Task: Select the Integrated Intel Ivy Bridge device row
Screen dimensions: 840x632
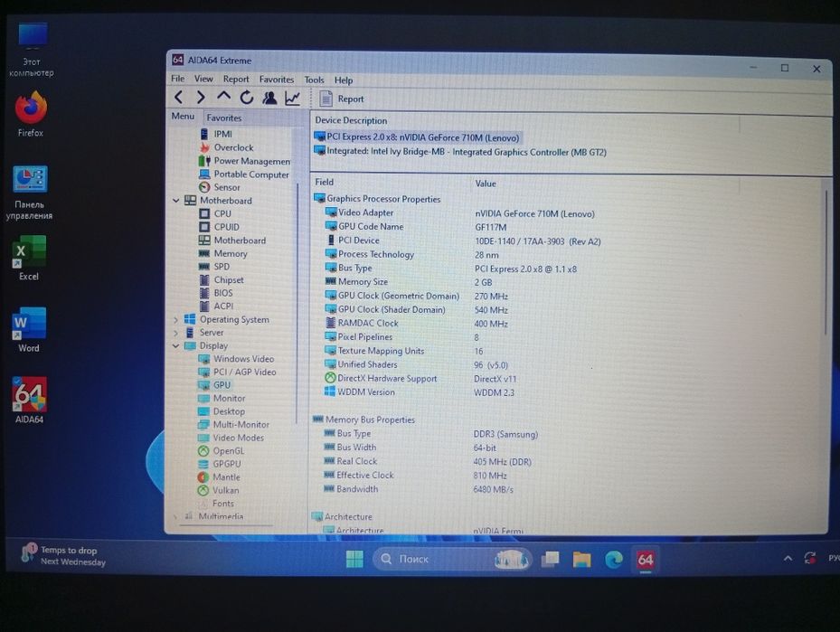Action: click(460, 152)
